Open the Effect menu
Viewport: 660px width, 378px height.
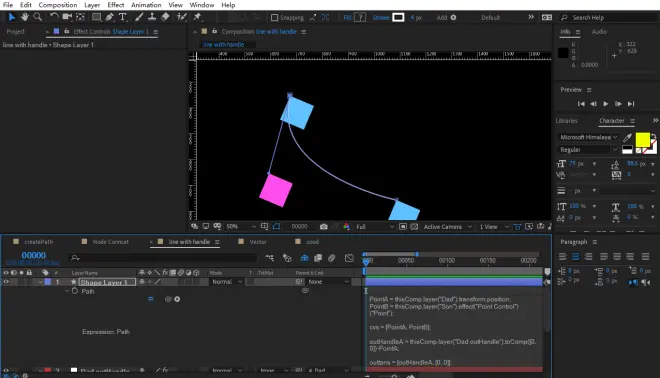[x=115, y=5]
